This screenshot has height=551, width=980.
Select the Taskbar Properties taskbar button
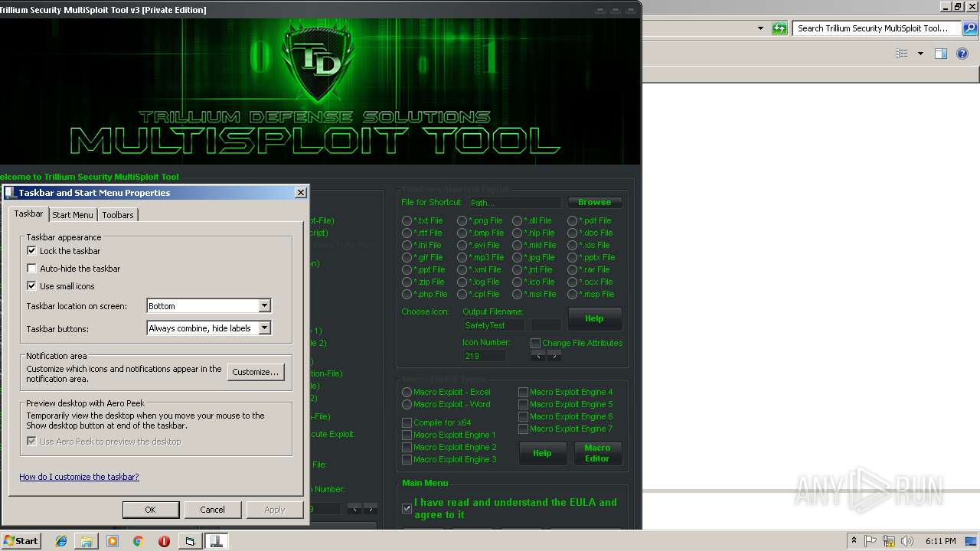pos(216,541)
